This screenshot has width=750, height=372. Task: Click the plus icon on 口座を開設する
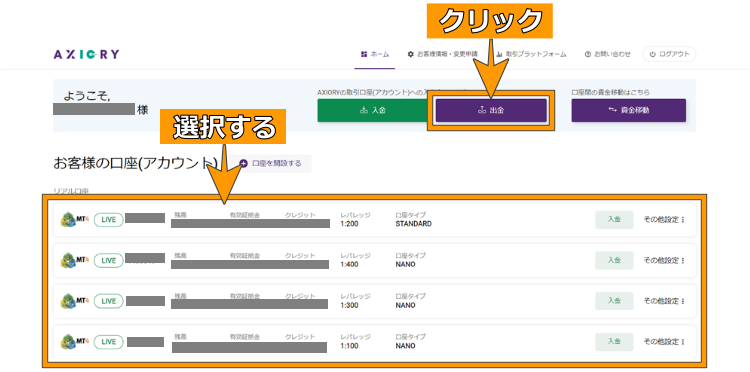pos(243,164)
